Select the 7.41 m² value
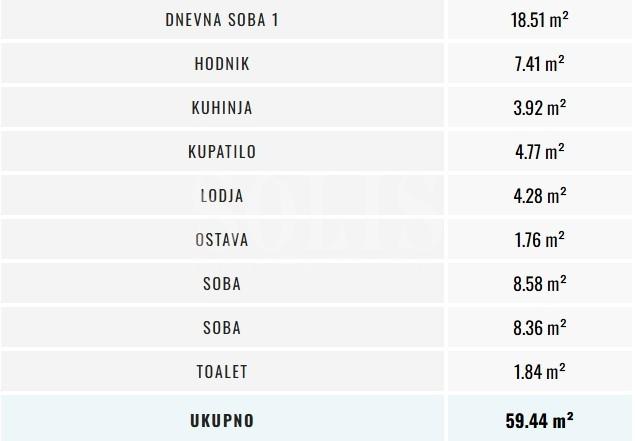This screenshot has height=441, width=635. 539,63
